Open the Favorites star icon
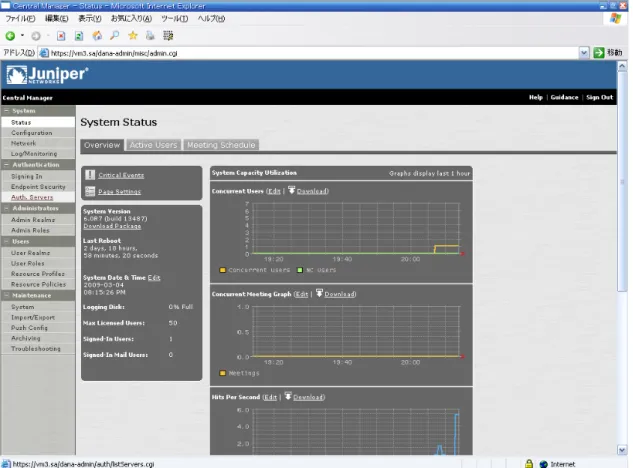The image size is (633, 468). tap(132, 36)
